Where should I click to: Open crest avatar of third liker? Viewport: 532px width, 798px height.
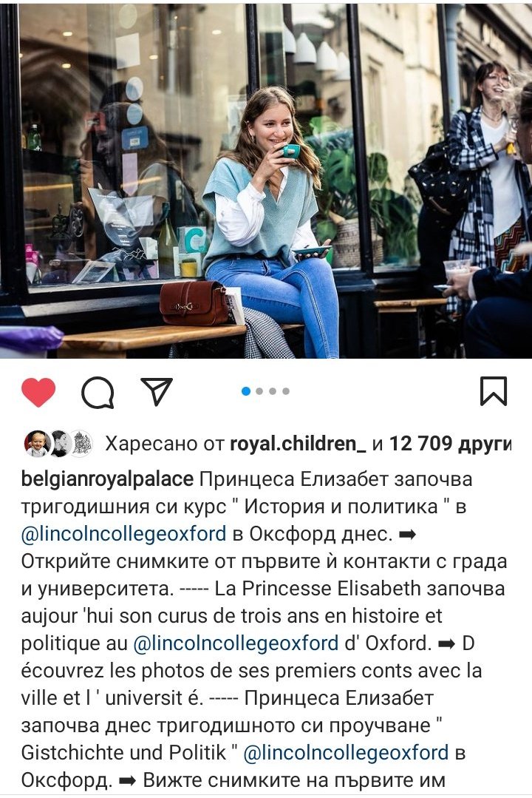pos(81,444)
